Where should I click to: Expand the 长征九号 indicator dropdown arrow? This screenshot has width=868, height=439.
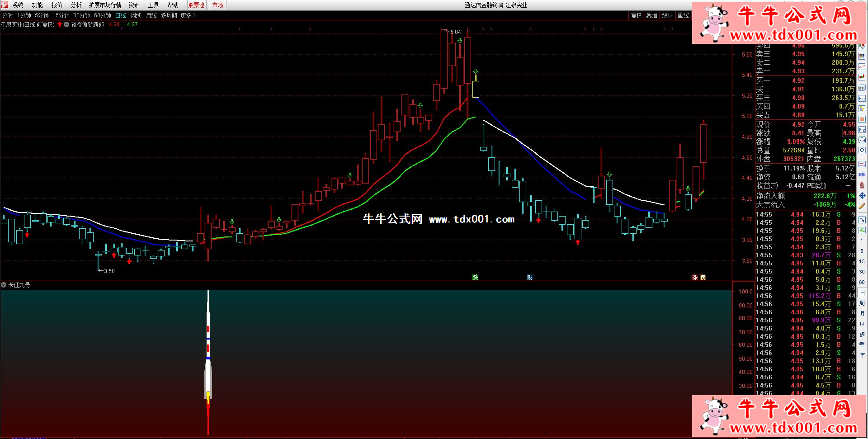4,285
